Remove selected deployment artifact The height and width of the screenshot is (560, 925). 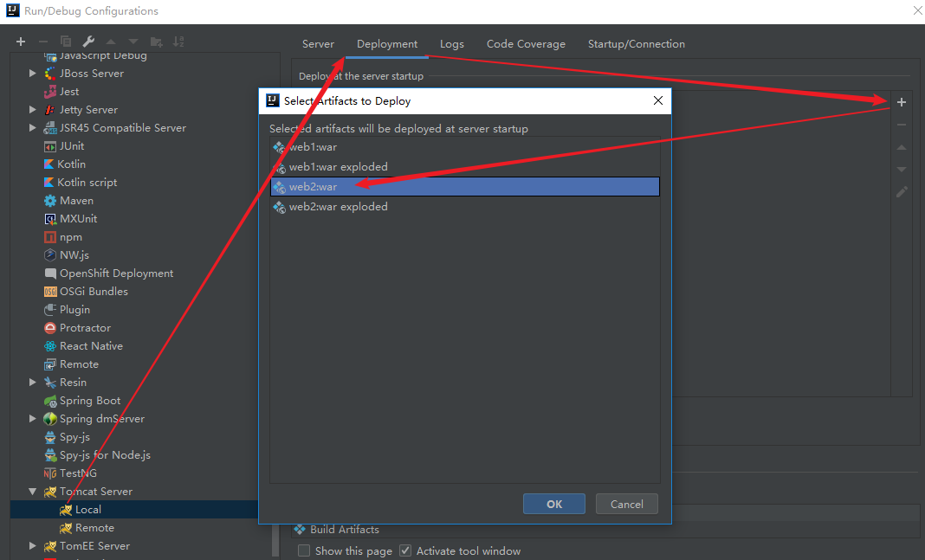tap(902, 125)
